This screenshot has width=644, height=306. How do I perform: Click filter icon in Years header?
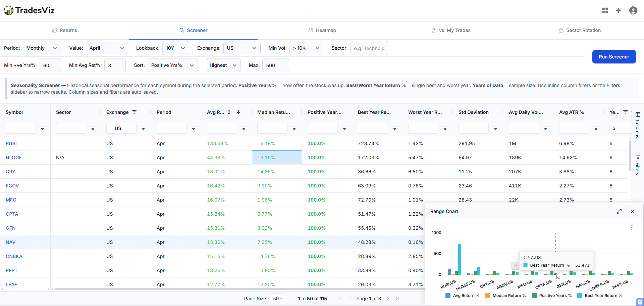(626, 112)
